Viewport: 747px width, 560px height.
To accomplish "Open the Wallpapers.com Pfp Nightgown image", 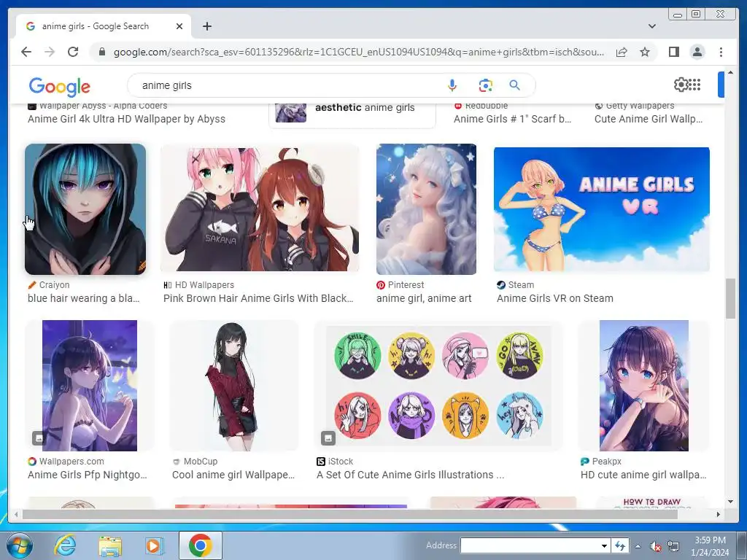I will pyautogui.click(x=90, y=386).
